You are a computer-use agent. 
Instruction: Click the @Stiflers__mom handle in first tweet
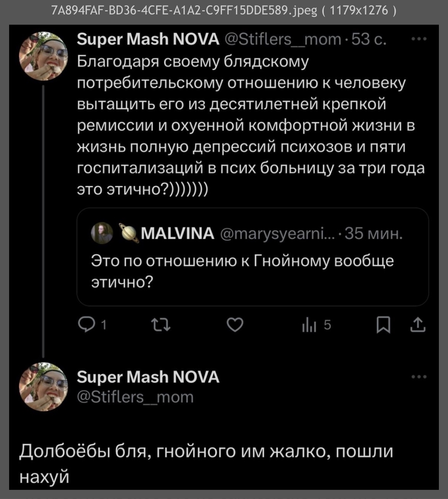283,39
